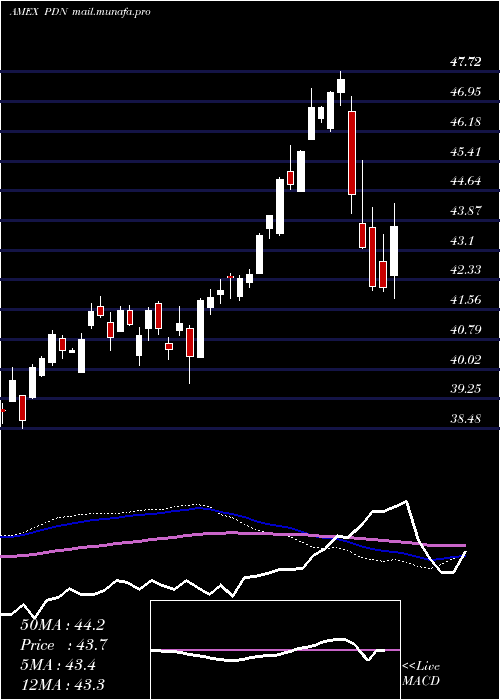Viewport: 500px width, 700px height.
Task: Click inside the MACD inset chart box
Action: tap(275, 650)
